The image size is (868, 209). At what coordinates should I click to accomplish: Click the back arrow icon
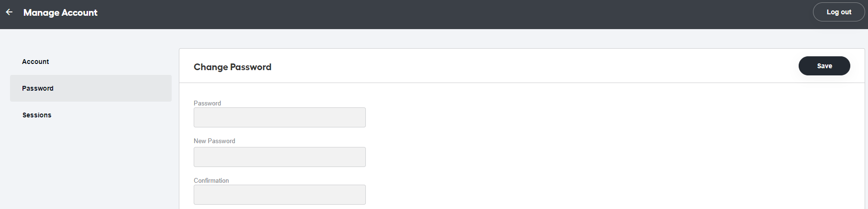[x=9, y=12]
